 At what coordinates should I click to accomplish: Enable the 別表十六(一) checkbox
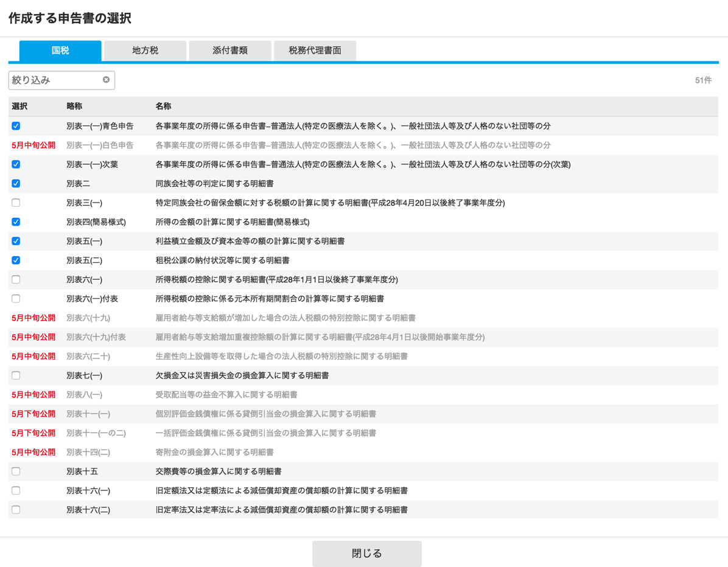(x=16, y=490)
